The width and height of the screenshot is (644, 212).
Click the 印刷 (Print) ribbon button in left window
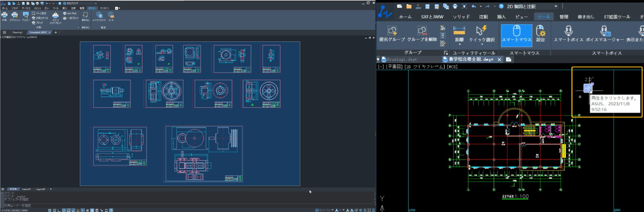(5, 16)
